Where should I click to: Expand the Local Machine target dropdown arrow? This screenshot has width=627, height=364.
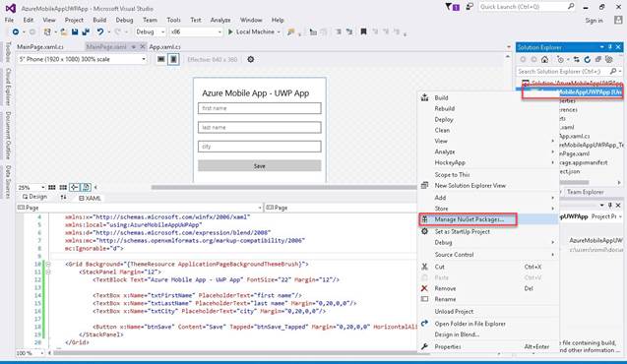pyautogui.click(x=279, y=31)
